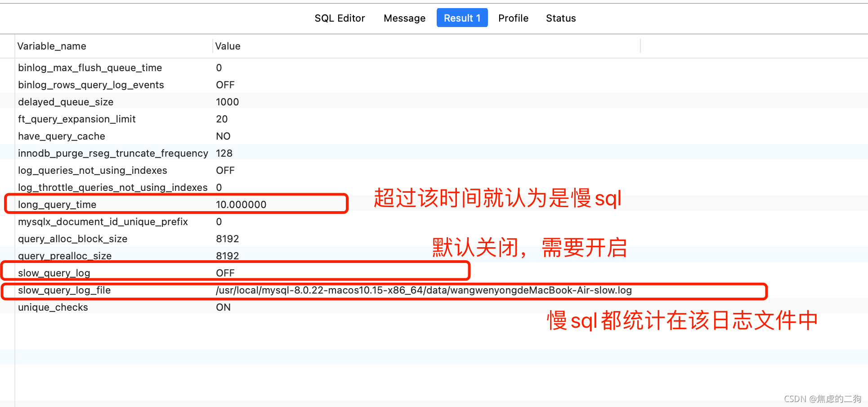Select the slow_query_log row showing OFF
Image resolution: width=868 pixels, height=407 pixels.
54,272
